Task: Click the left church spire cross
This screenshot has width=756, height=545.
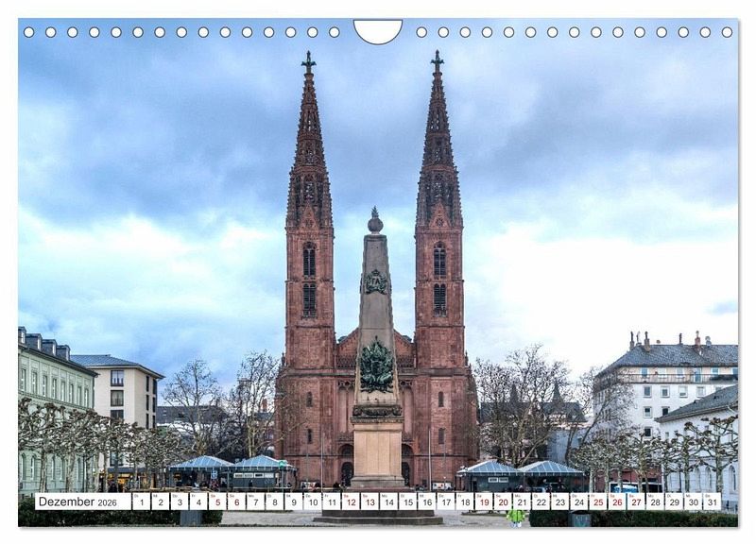Action: [308, 61]
